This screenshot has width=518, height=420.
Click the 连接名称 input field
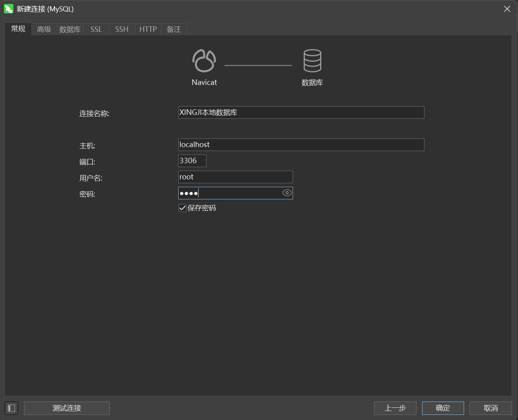301,112
